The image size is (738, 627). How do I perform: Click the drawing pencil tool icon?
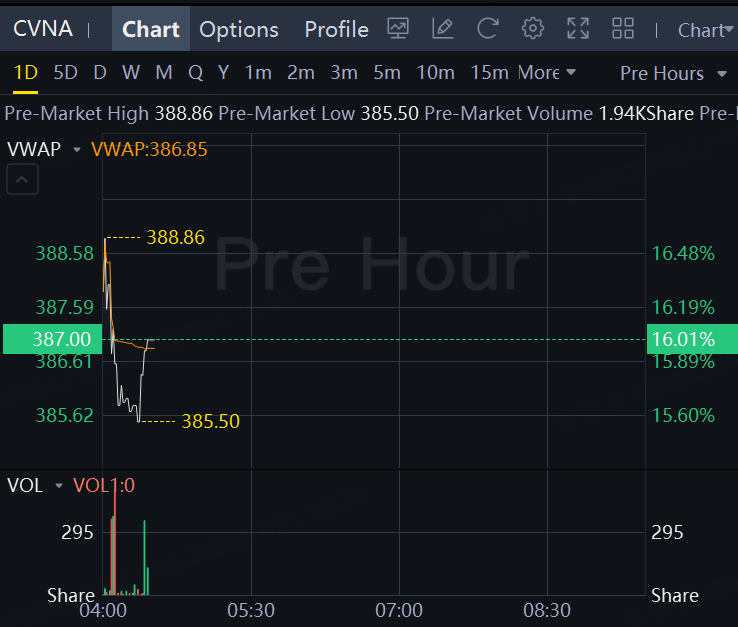point(443,29)
